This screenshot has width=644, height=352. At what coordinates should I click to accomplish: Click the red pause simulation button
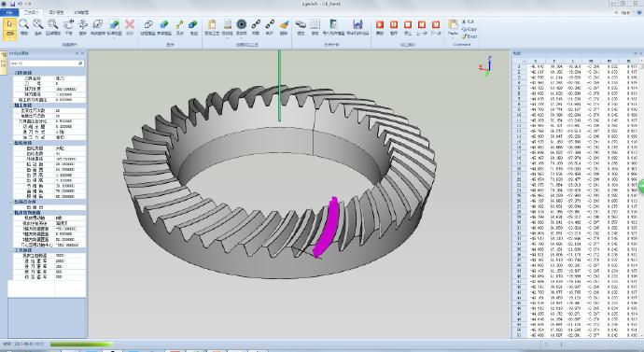(394, 24)
